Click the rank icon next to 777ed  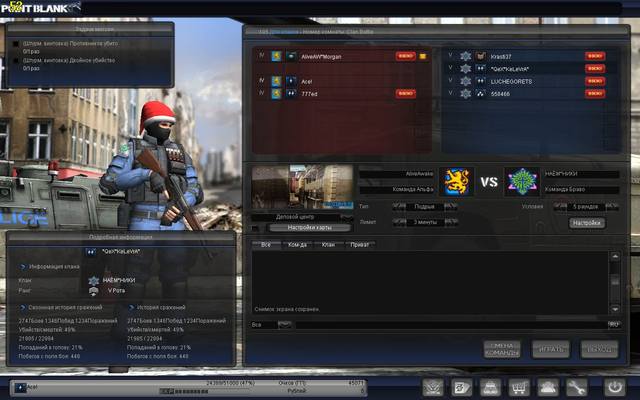pos(291,94)
